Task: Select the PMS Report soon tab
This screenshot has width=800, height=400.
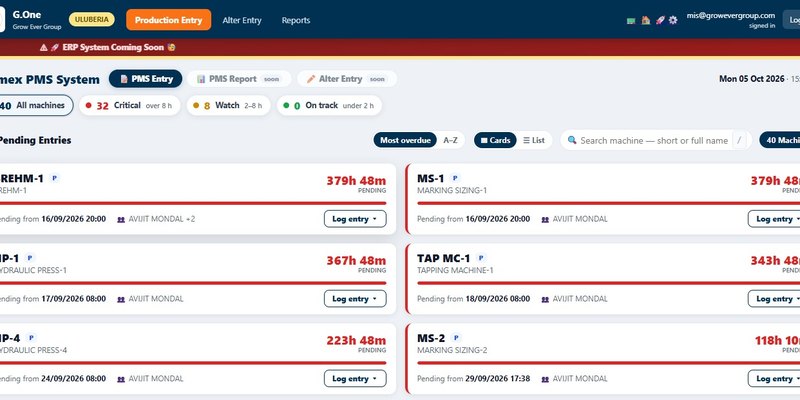Action: click(239, 79)
